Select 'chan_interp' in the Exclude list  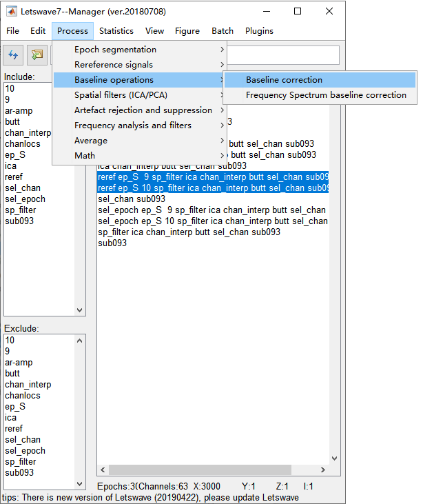coord(28,385)
